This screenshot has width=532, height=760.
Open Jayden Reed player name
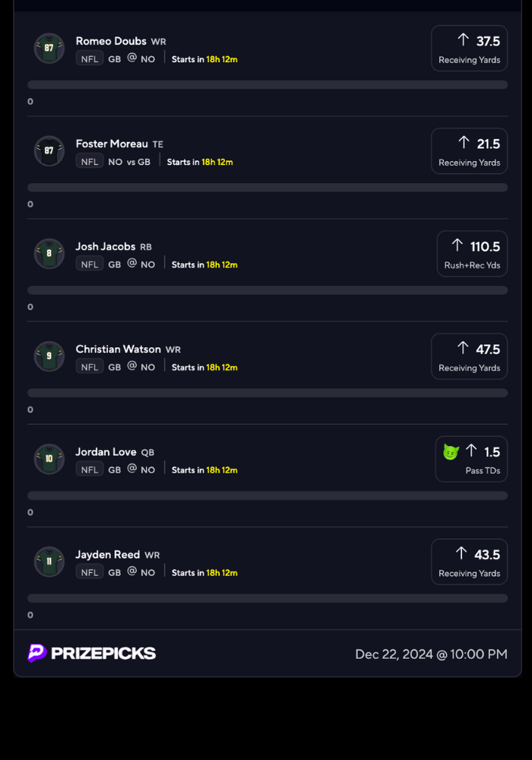click(x=107, y=555)
